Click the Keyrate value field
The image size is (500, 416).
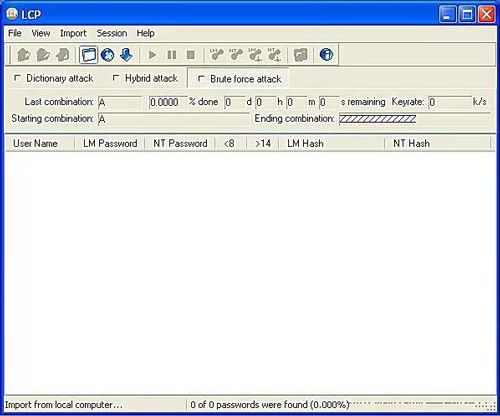coord(450,102)
